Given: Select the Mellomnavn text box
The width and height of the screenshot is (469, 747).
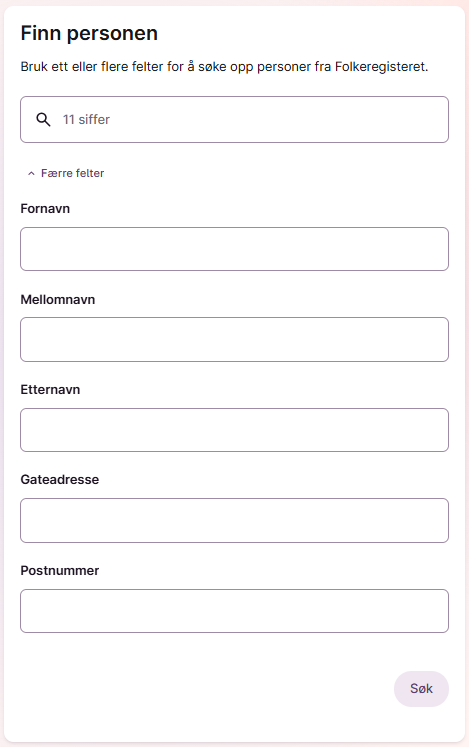Looking at the screenshot, I should coord(234,340).
